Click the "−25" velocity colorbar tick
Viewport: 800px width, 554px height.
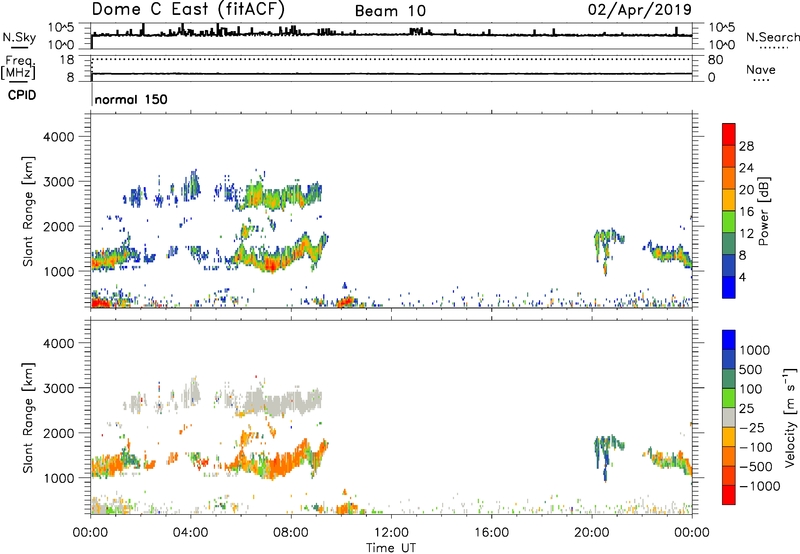752,428
